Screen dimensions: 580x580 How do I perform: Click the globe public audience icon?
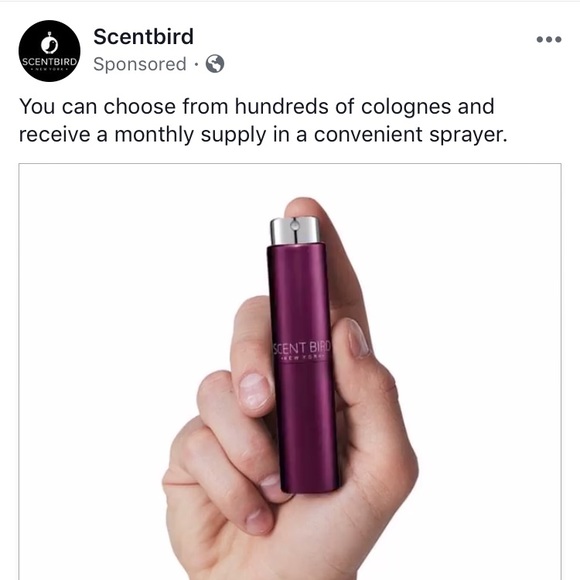pyautogui.click(x=215, y=64)
